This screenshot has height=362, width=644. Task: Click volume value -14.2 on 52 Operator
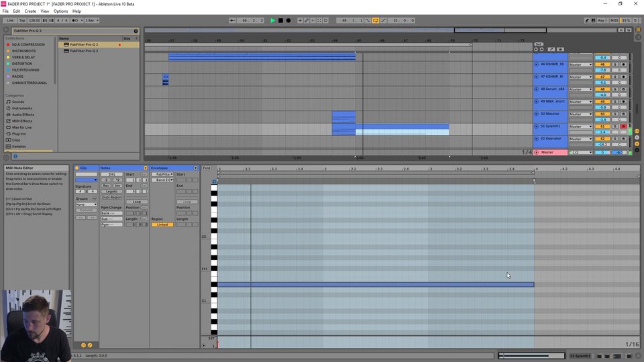point(602,145)
